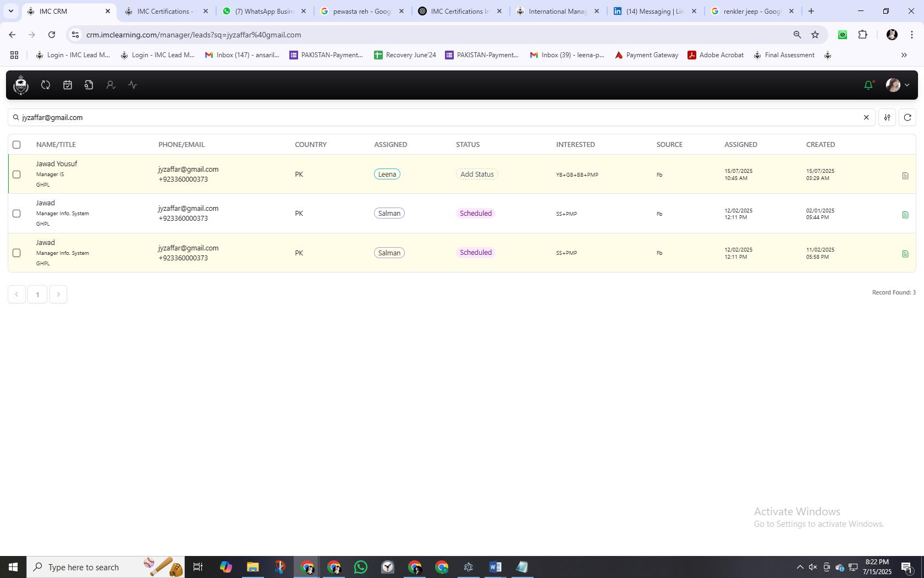Click the activity pulse icon in navbar

coord(133,85)
